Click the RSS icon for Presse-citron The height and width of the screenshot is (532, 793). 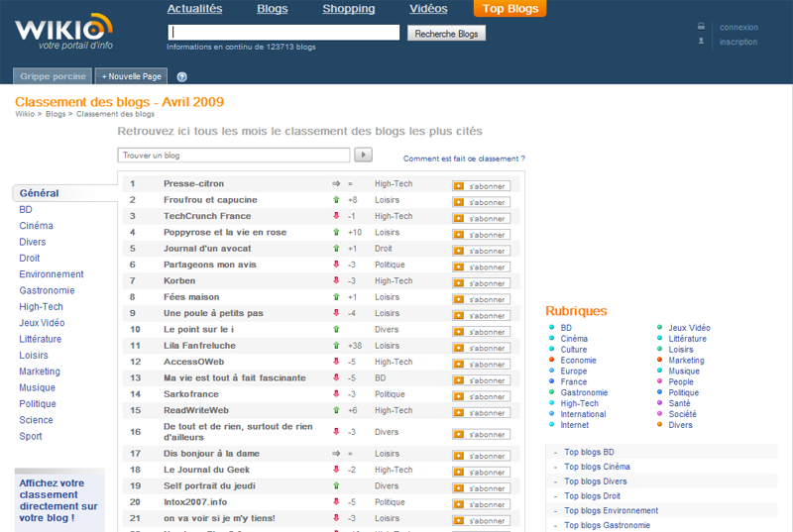459,186
